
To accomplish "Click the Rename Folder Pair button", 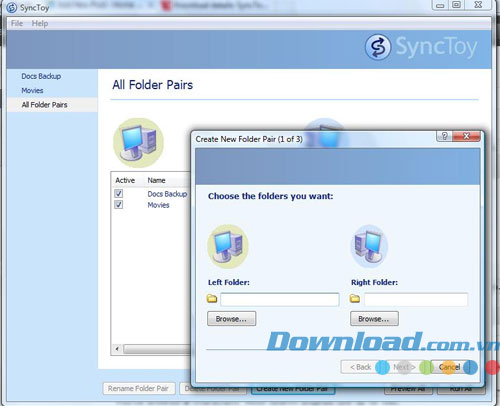I will pyautogui.click(x=139, y=389).
